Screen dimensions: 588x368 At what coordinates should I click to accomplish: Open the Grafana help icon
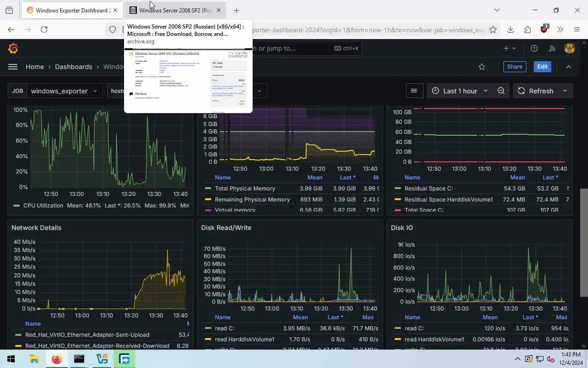[534, 48]
